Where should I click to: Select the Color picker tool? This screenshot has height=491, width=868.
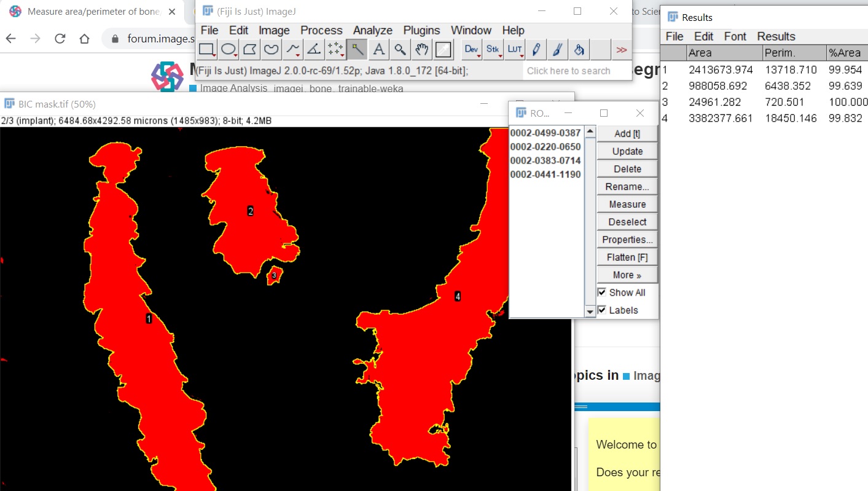(x=442, y=49)
